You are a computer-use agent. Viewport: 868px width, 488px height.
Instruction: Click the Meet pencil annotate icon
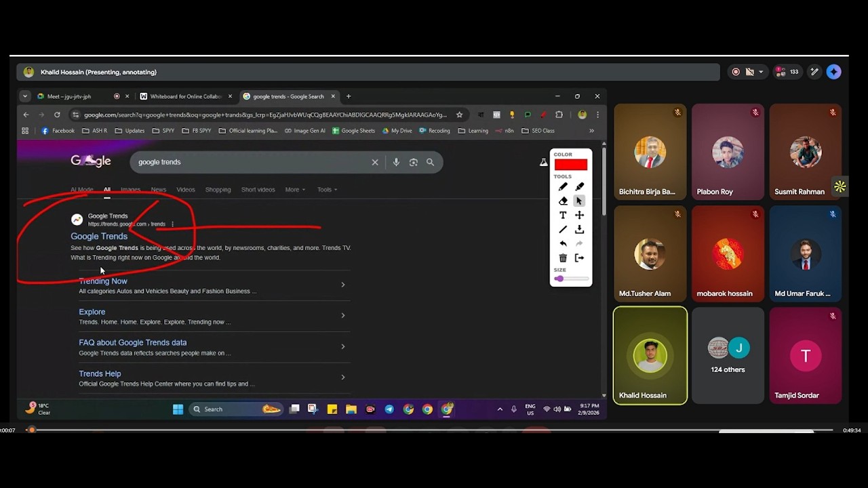click(814, 72)
